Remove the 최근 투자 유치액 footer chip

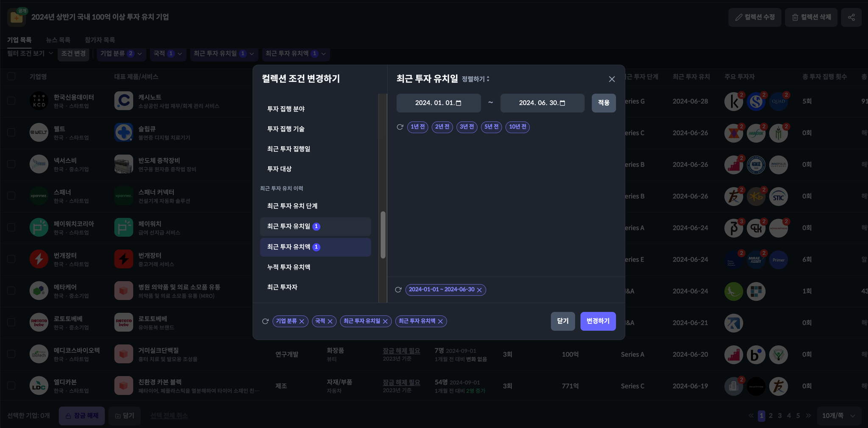click(440, 322)
